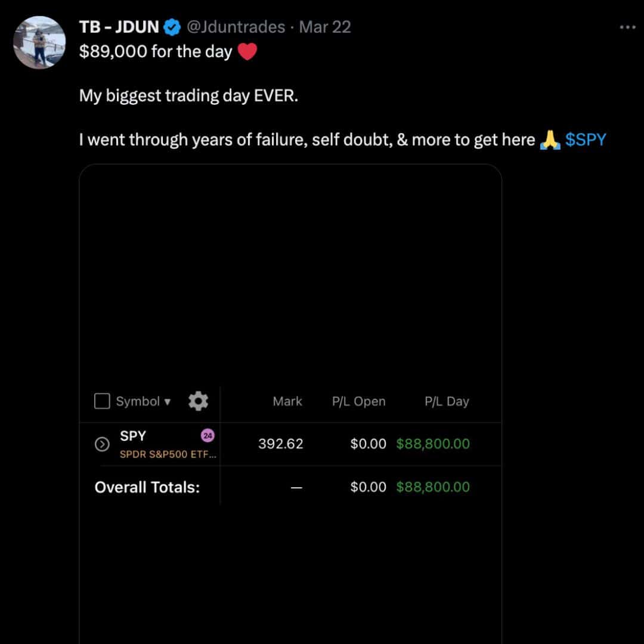Open the tweet's more options menu
This screenshot has height=644, width=644.
627,27
